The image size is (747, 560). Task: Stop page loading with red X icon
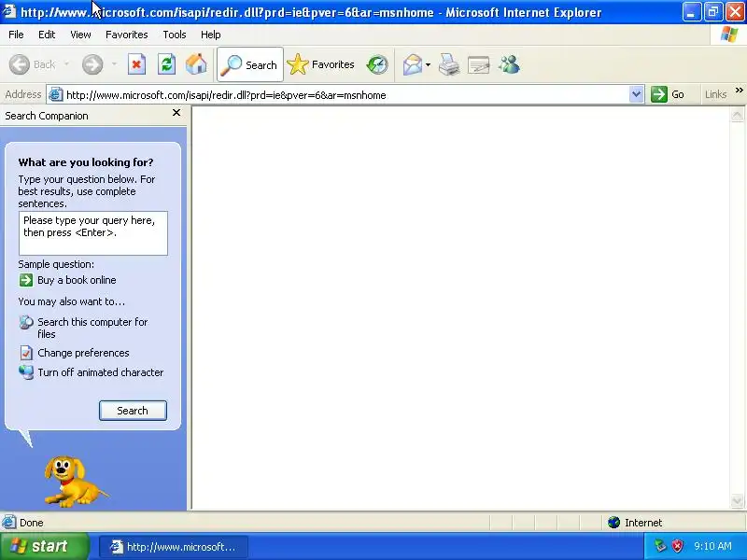tap(136, 64)
